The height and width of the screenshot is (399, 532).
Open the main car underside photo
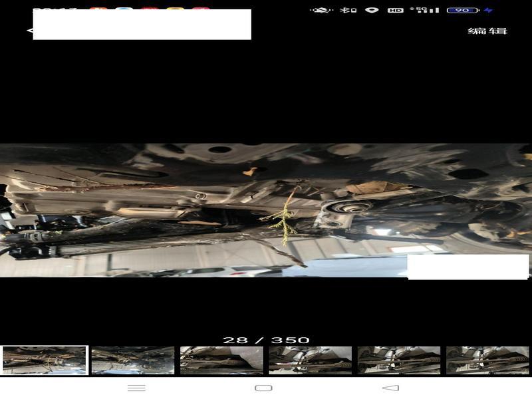266,210
